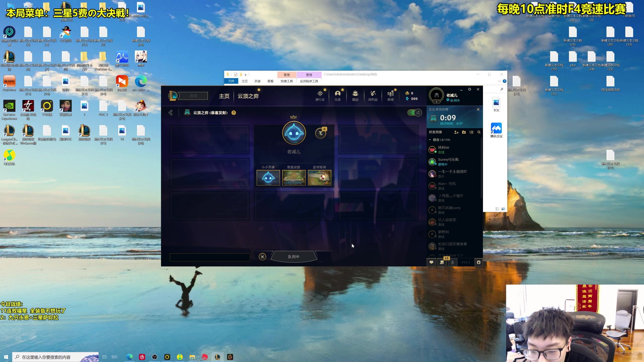Open the missions icon with badge 13

[442, 262]
